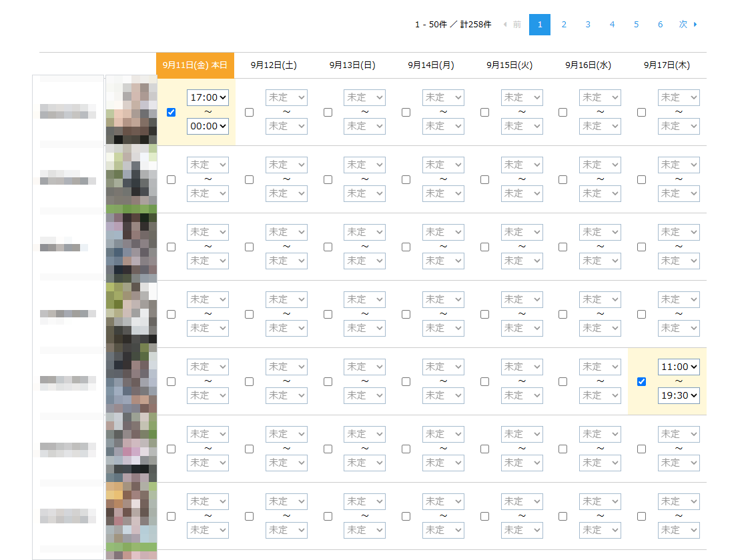Jump to page 3 in pagination
Viewport: 752px width, 560px height.
(x=587, y=25)
